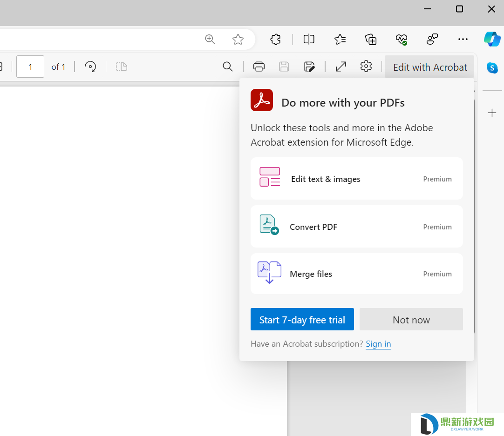Open Settings and more ellipsis menu
Image resolution: width=504 pixels, height=436 pixels.
[463, 39]
